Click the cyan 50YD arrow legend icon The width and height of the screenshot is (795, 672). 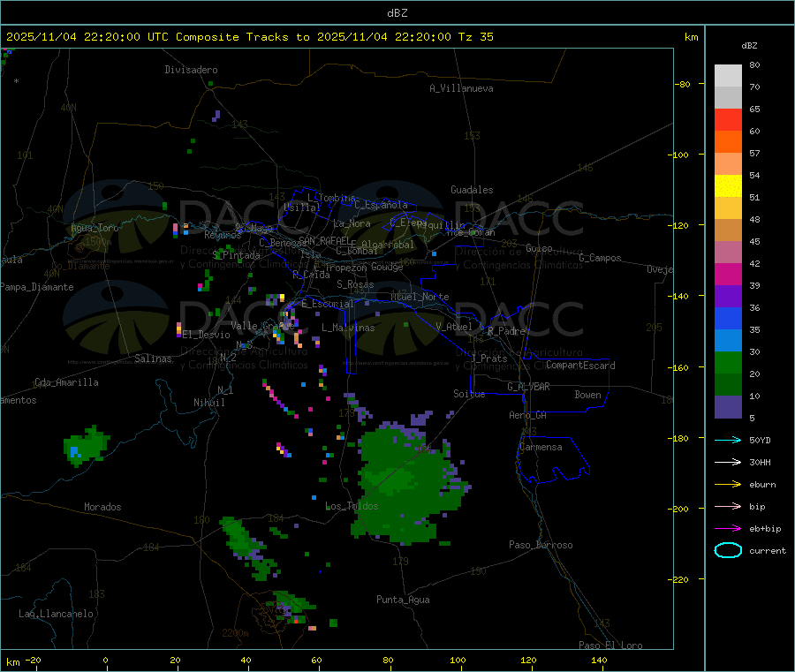tap(728, 440)
